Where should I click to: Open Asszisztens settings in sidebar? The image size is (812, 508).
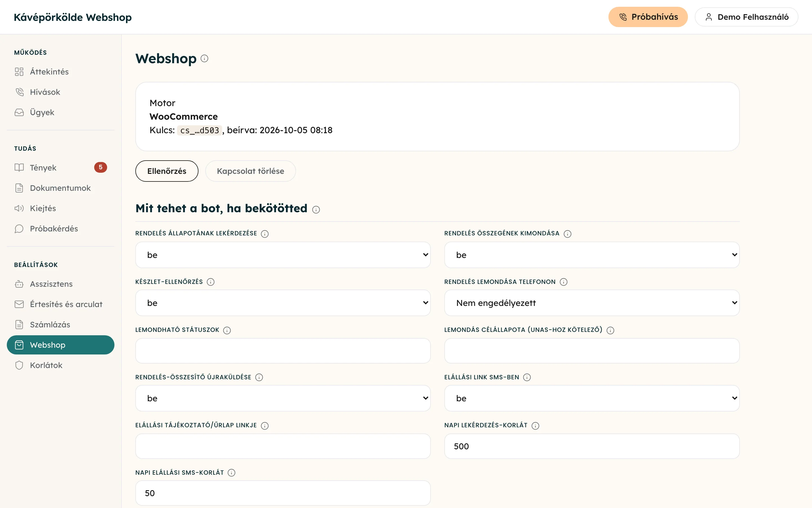60,284
